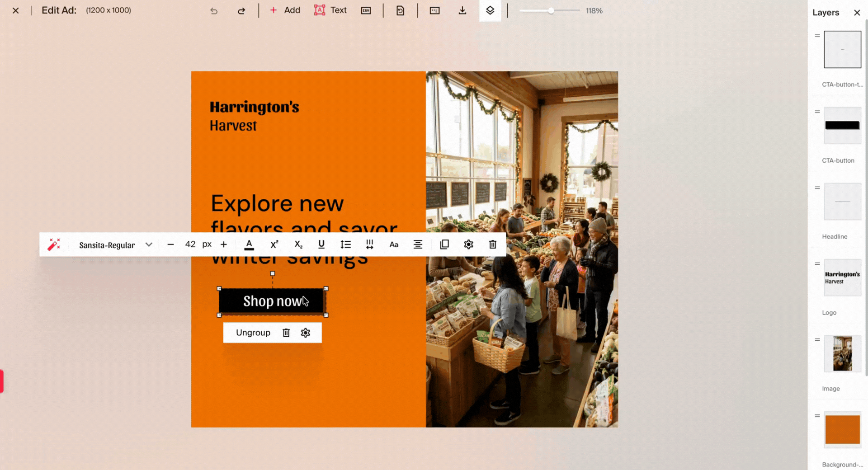Apply subscript formatting
The image size is (868, 470).
[x=298, y=244]
